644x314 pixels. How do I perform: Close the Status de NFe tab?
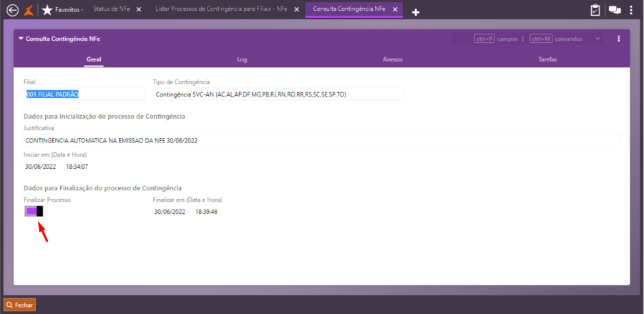point(139,9)
